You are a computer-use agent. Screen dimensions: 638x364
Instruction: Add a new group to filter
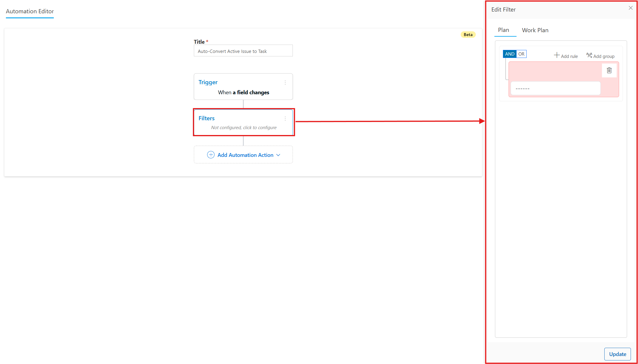pos(600,56)
